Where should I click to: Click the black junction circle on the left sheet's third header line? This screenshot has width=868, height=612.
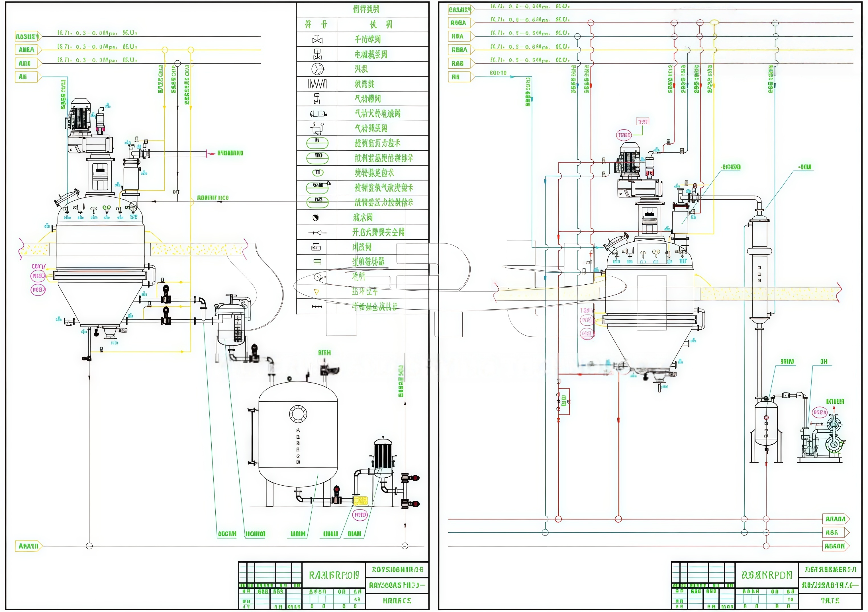pos(178,63)
